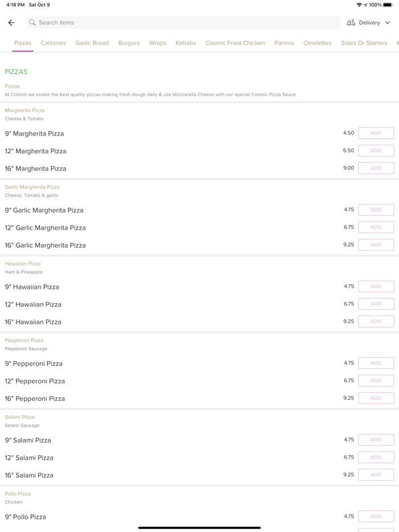Type in the Search items field
The width and height of the screenshot is (399, 532).
(x=182, y=23)
